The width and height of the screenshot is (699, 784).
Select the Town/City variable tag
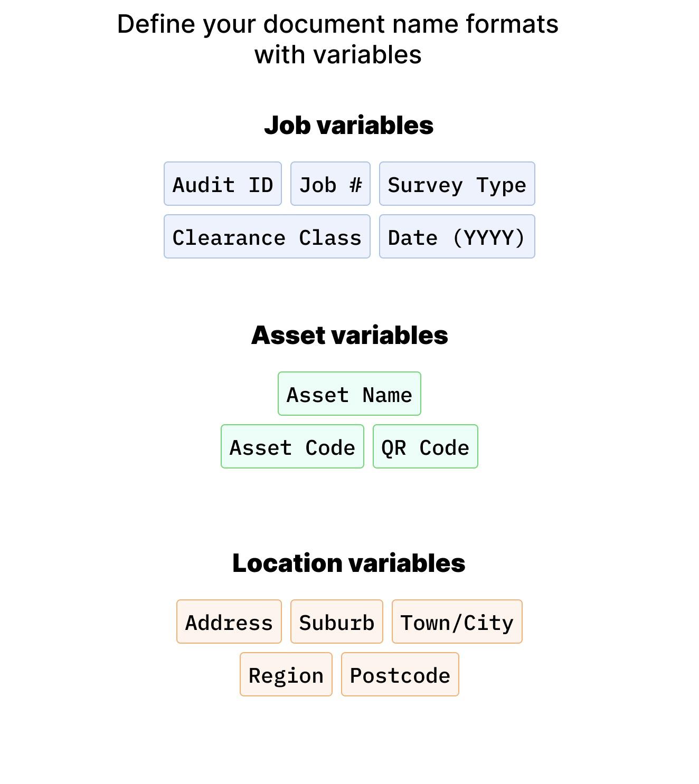pyautogui.click(x=457, y=622)
